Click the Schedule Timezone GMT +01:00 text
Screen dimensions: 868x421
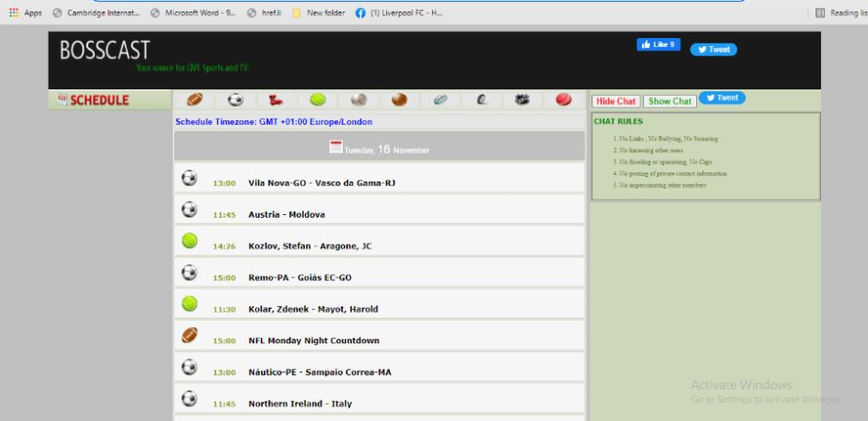tap(274, 122)
